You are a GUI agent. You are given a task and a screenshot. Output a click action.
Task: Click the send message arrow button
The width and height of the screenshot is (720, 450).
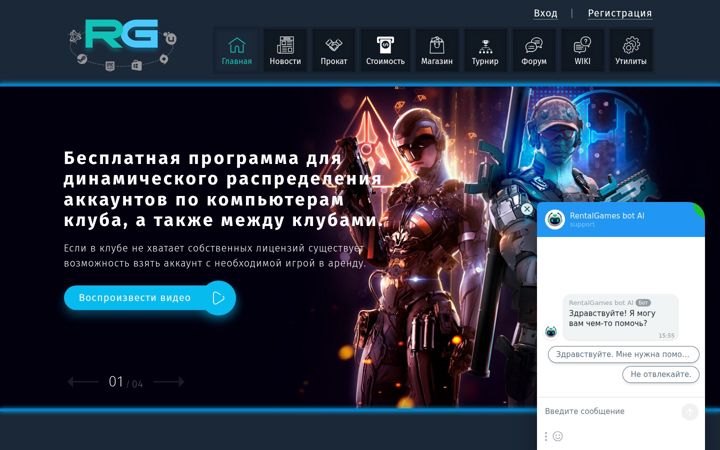click(x=690, y=411)
